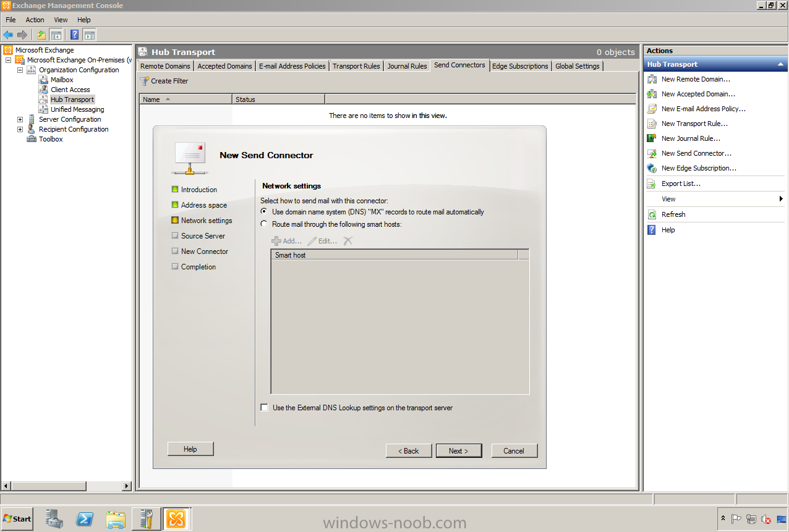Click the Forward arrow toolbar icon
789x532 pixels.
[22, 35]
